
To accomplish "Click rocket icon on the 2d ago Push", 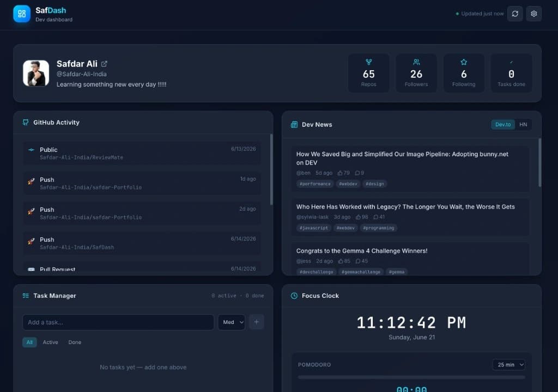I will coord(31,211).
